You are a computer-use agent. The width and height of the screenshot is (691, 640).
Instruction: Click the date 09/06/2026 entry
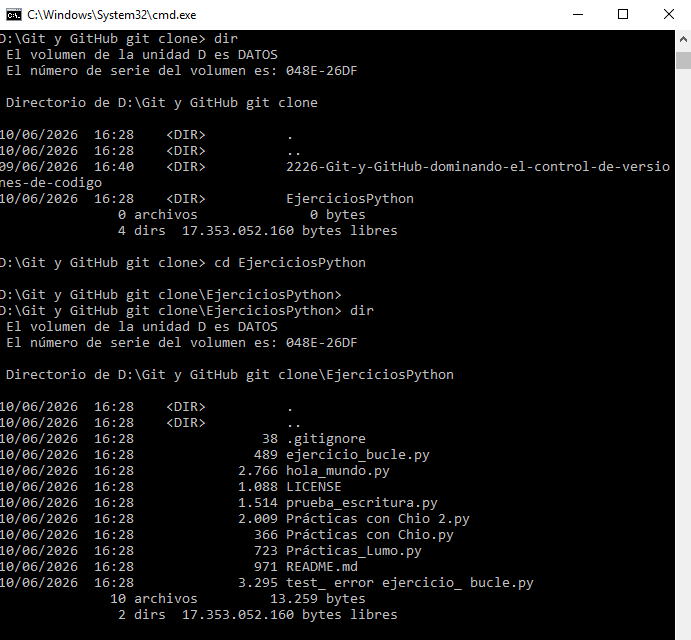pyautogui.click(x=39, y=167)
